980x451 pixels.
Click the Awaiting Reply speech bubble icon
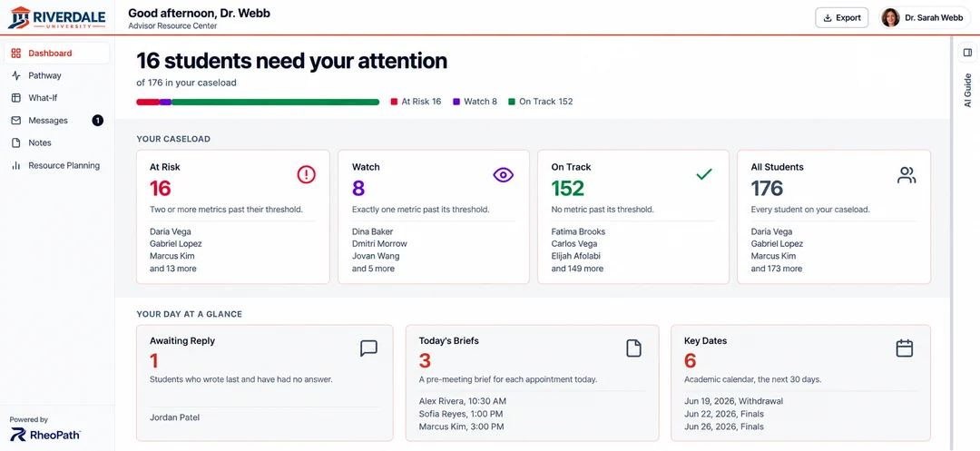point(369,348)
